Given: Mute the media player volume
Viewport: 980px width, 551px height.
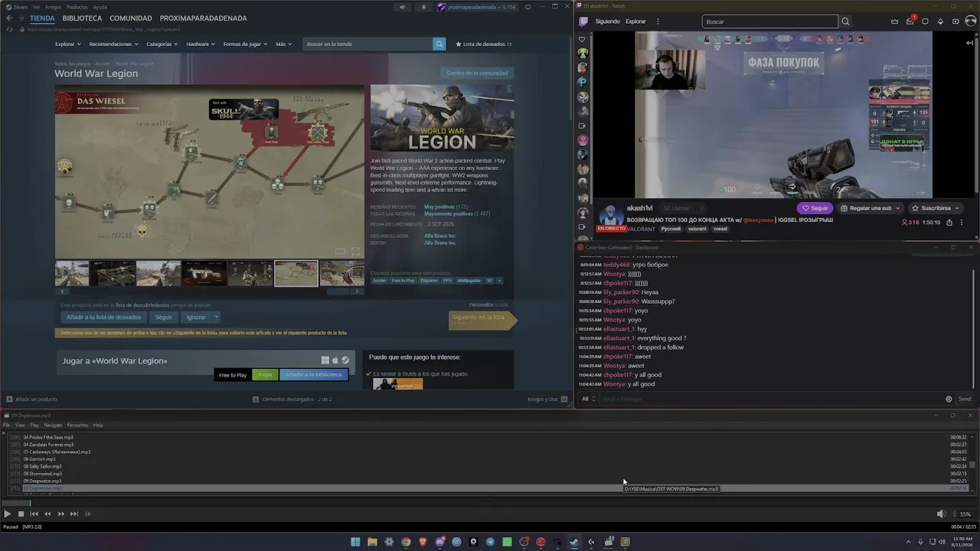Looking at the screenshot, I should (x=942, y=514).
